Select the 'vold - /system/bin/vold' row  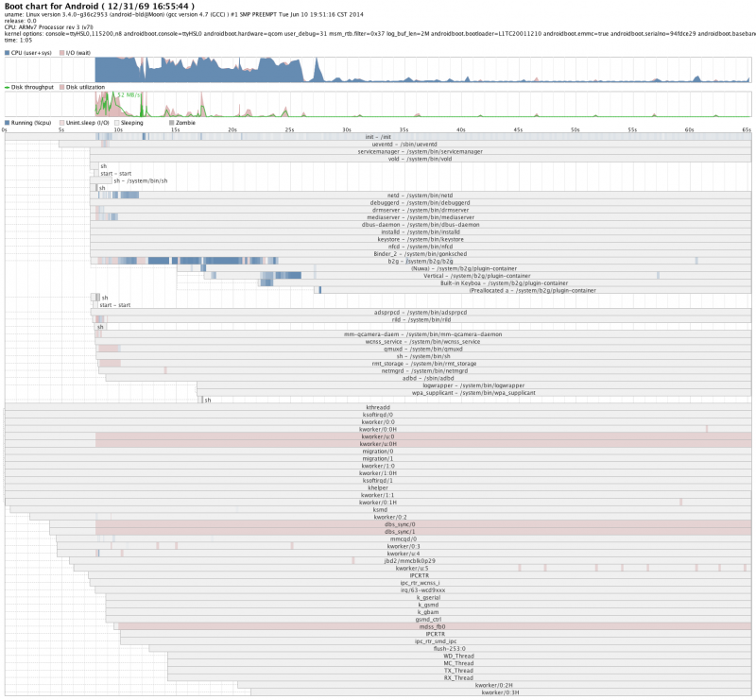point(421,159)
